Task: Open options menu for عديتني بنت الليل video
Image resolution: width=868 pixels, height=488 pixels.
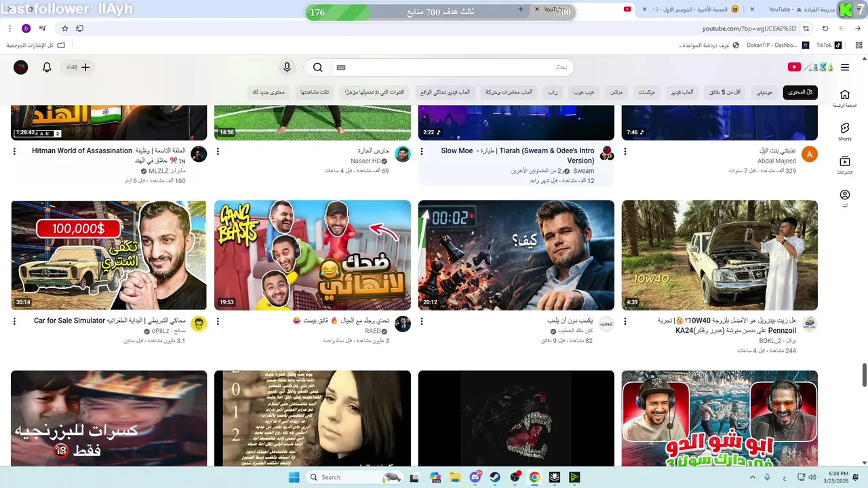Action: click(625, 152)
